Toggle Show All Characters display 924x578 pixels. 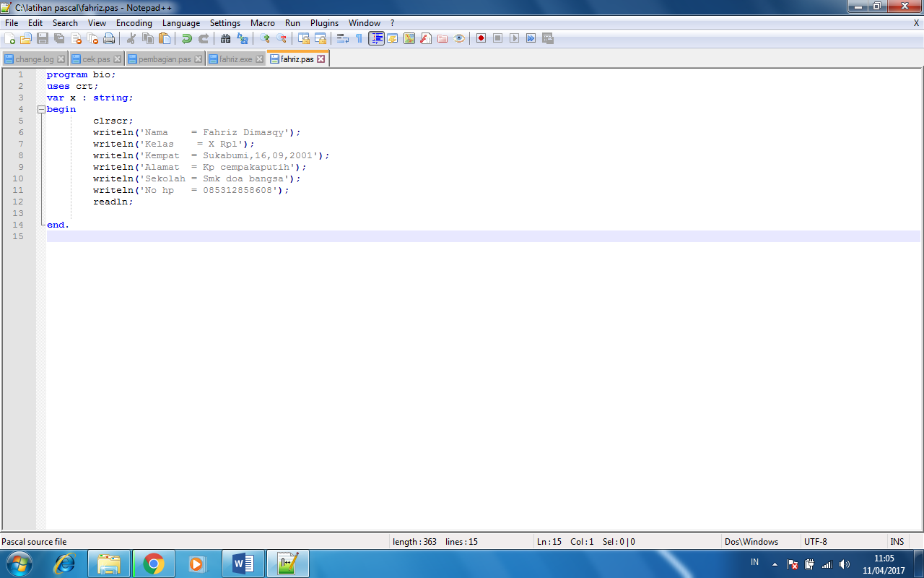pos(360,38)
